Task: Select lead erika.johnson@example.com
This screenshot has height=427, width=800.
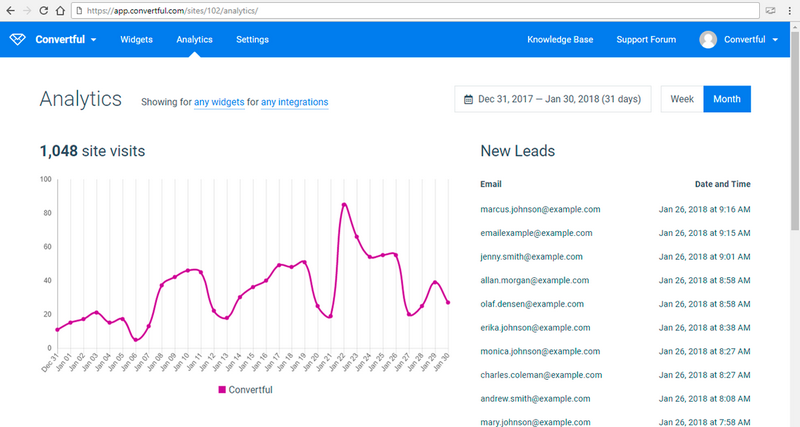Action: (535, 328)
